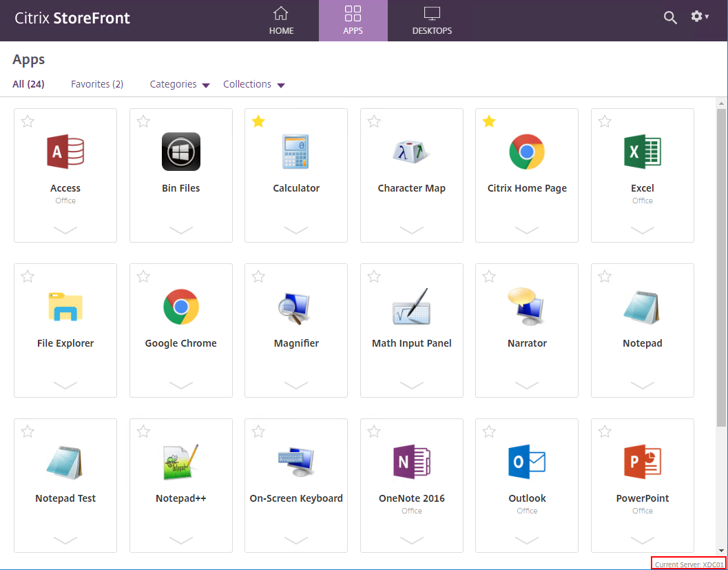The width and height of the screenshot is (728, 570).
Task: Open the Outlook app icon
Action: coord(527,462)
